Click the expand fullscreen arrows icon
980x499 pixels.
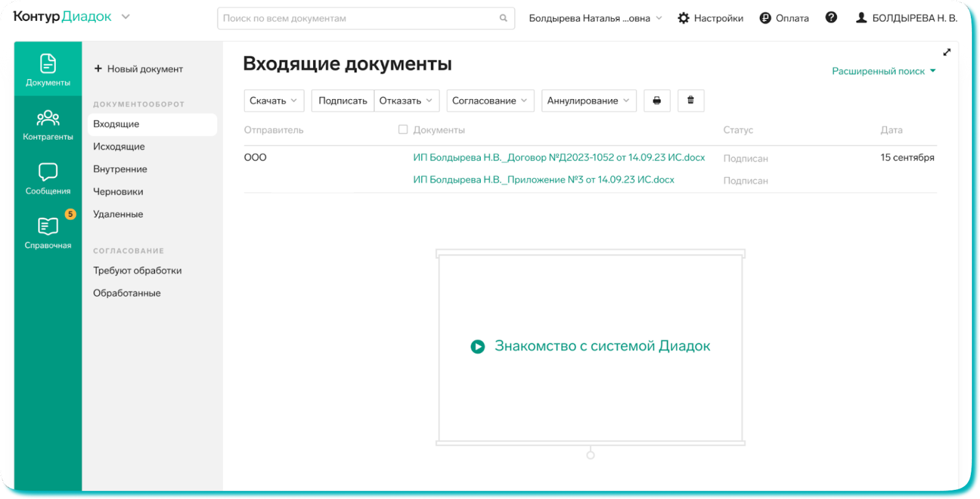(946, 53)
